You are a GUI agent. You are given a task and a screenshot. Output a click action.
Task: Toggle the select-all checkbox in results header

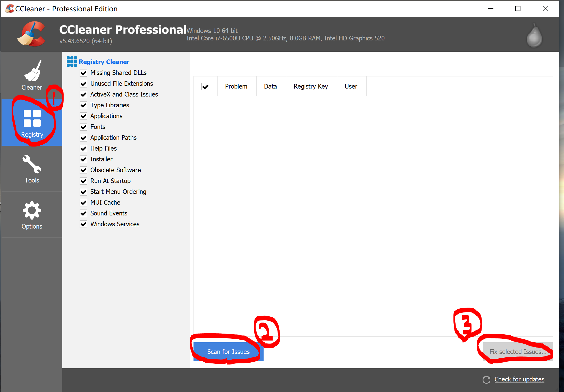coord(205,86)
